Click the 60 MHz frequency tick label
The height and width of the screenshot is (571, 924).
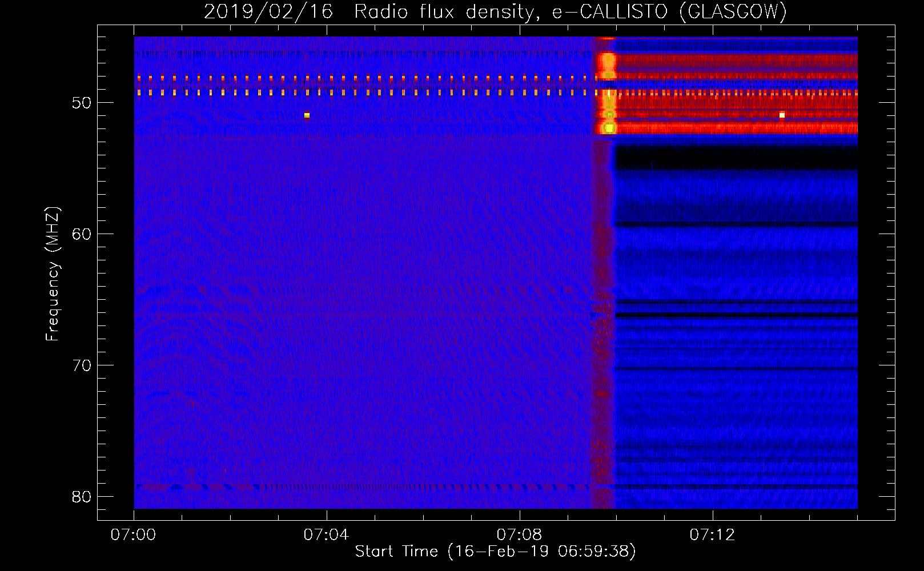click(82, 234)
